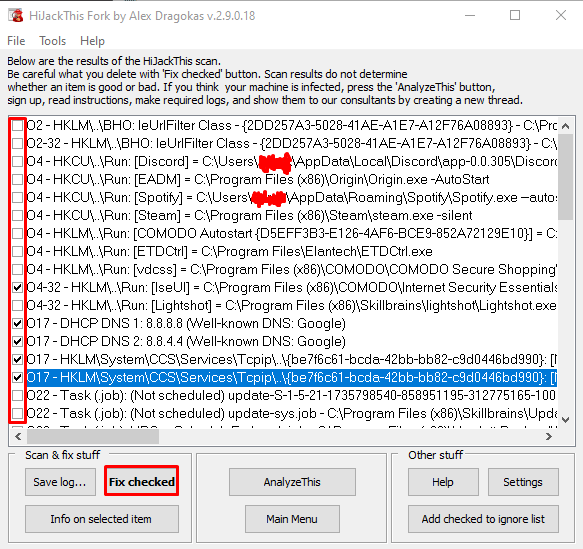This screenshot has width=583, height=549.
Task: Tick the vdcss COMODO Secure Shopping checkbox
Action: (17, 269)
